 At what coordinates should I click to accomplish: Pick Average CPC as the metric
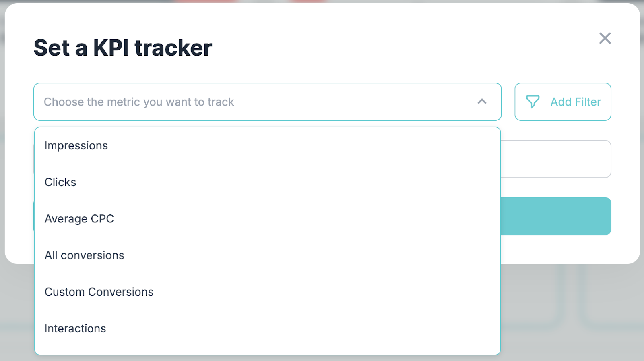coord(79,219)
